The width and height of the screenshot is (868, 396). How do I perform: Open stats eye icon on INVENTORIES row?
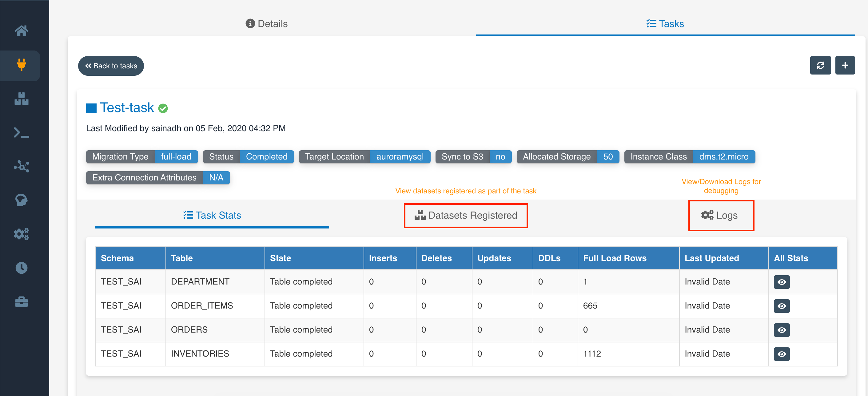[782, 354]
